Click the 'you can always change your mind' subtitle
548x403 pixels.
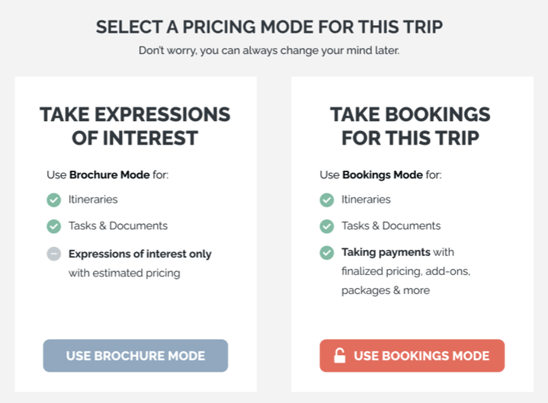pos(269,50)
